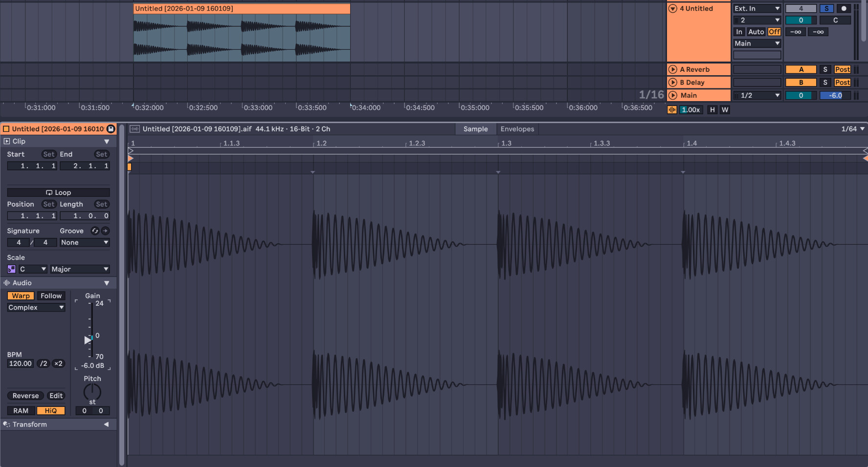Disable HiQ interpolation mode
This screenshot has width=868, height=467.
click(50, 411)
